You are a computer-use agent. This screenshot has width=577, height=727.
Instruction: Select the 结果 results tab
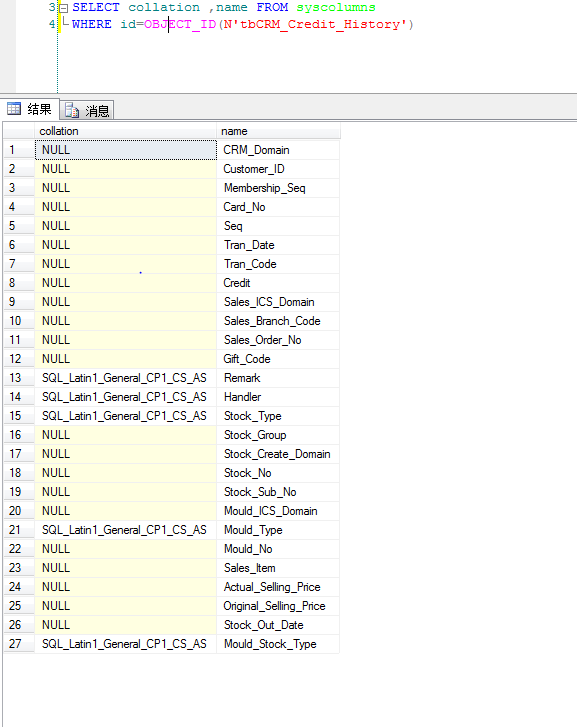tap(30, 108)
